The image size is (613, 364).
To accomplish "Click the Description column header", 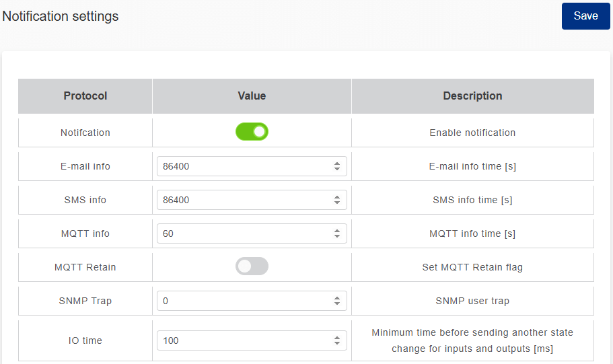I will [472, 96].
